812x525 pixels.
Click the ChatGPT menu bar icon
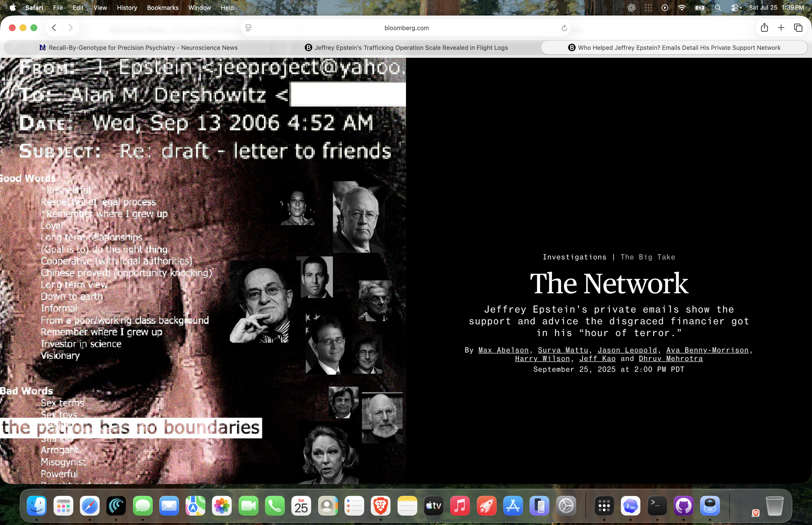tap(631, 7)
